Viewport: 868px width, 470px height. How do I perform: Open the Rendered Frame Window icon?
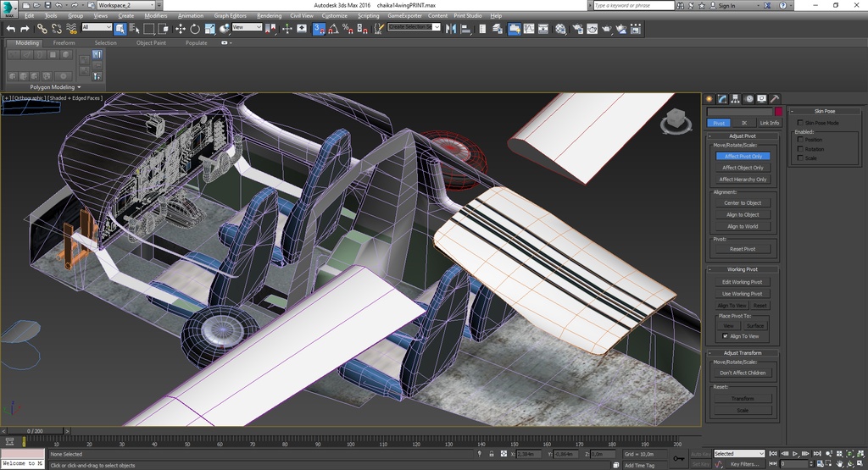[592, 29]
